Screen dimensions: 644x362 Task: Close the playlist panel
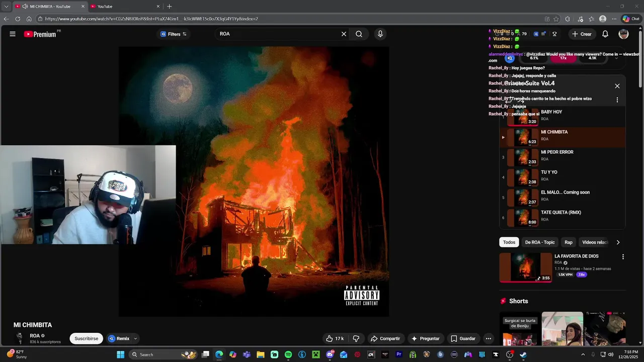coord(617,86)
